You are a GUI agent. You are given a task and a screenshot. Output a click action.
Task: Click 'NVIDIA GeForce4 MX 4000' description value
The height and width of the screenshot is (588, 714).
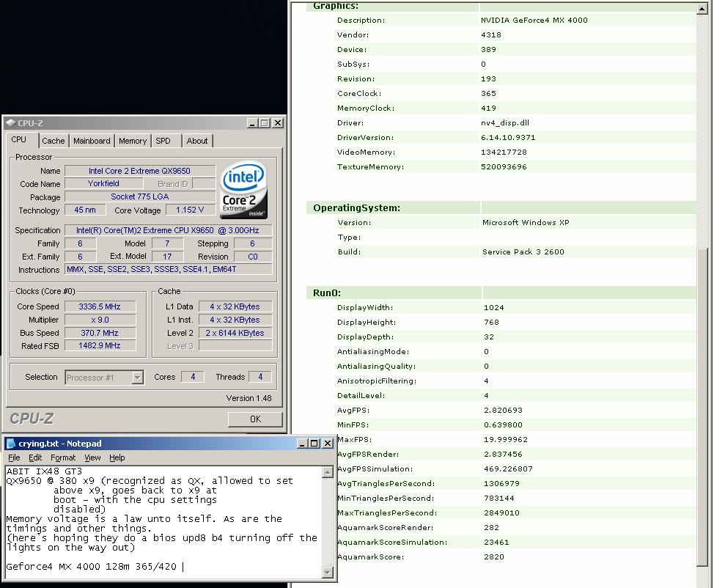pyautogui.click(x=534, y=20)
